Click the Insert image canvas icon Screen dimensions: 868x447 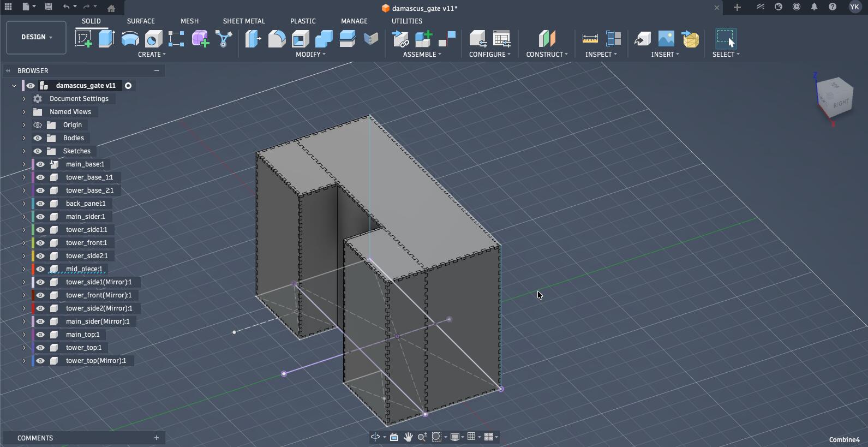tap(666, 39)
